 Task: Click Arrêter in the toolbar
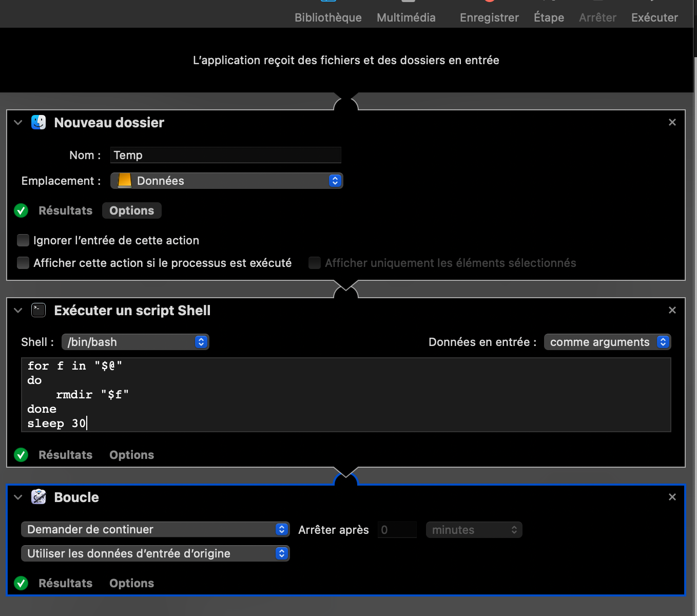click(597, 17)
